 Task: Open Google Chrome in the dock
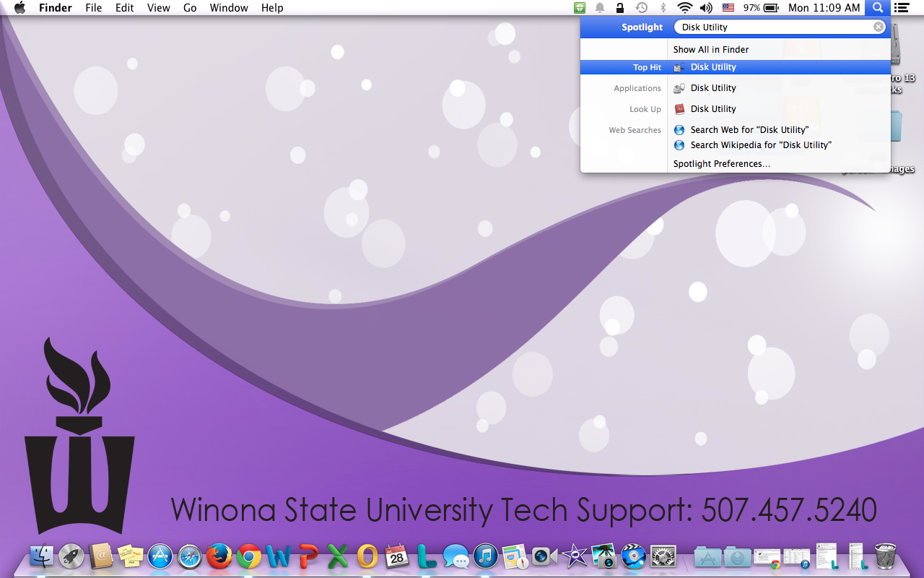tap(248, 556)
